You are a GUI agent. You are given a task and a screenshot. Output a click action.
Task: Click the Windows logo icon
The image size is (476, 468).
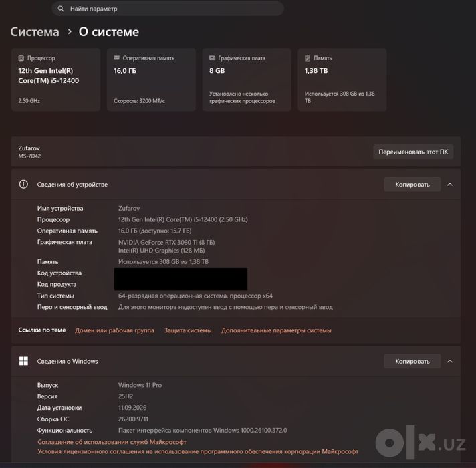click(x=23, y=361)
